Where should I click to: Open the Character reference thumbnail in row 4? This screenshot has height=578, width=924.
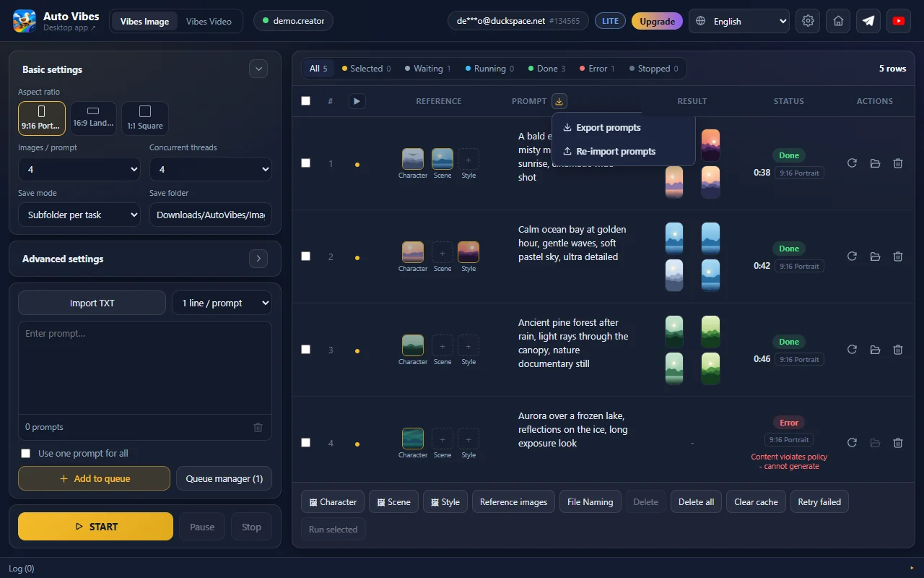click(x=413, y=439)
